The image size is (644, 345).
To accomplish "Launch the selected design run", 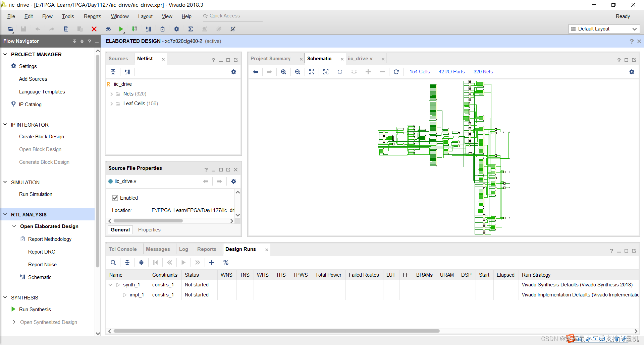I will (x=183, y=263).
